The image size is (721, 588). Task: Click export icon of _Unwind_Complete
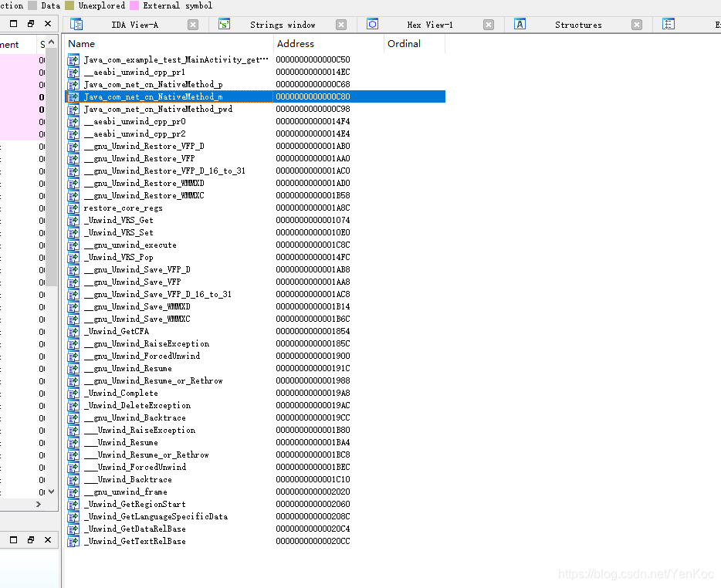point(73,393)
